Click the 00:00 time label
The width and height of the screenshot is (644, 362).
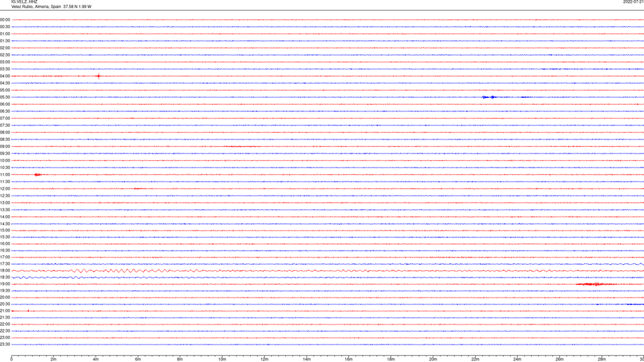(5, 19)
